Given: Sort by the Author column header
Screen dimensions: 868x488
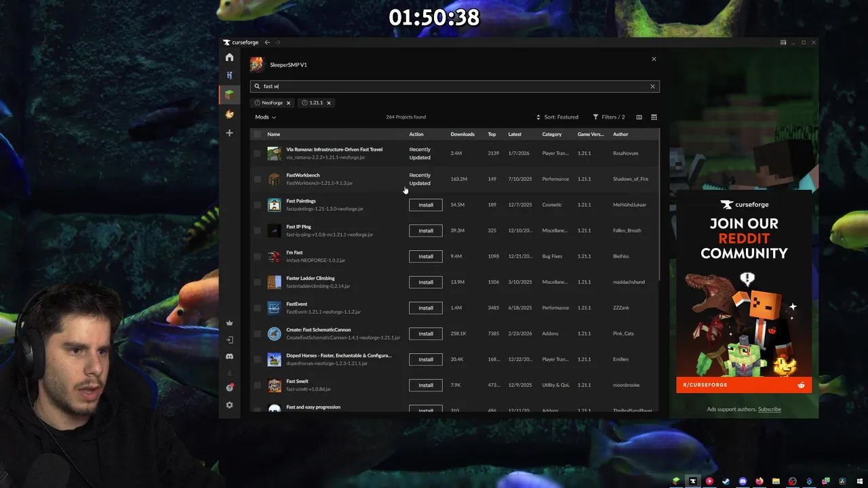Looking at the screenshot, I should (x=620, y=134).
